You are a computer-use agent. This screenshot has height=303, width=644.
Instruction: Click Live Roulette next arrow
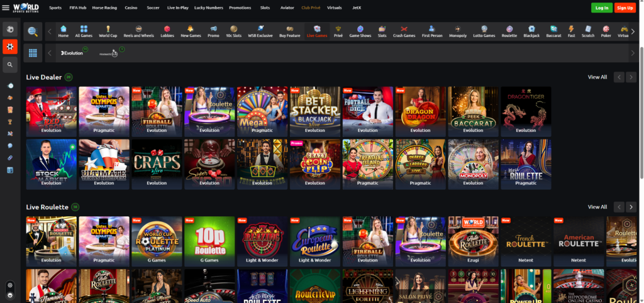click(x=631, y=207)
